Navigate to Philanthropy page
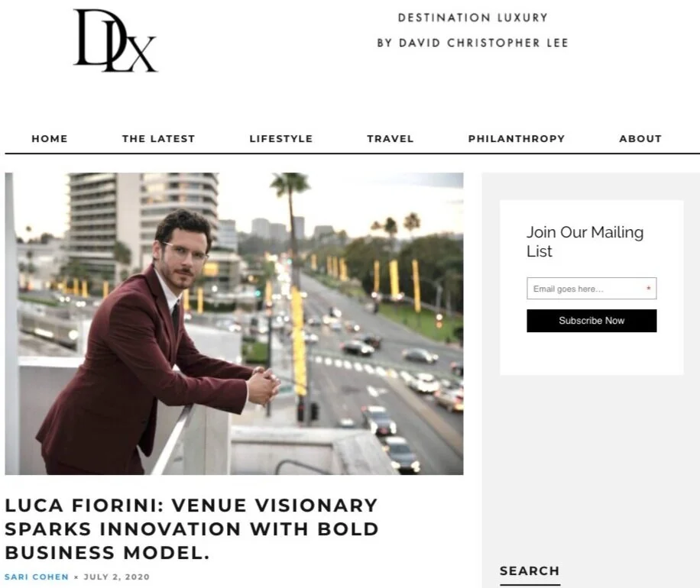Viewport: 700px width, 588px height. 517,139
